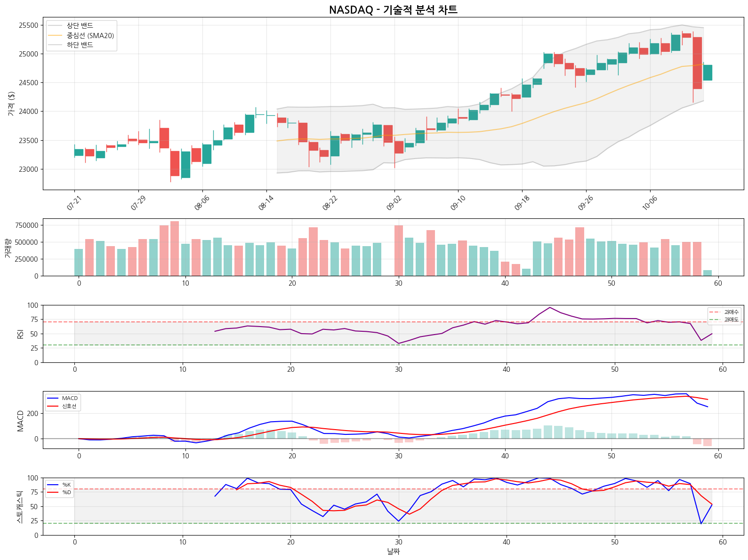Select the red '신호선' legend entry
Image resolution: width=748 pixels, height=560 pixels.
coord(69,406)
